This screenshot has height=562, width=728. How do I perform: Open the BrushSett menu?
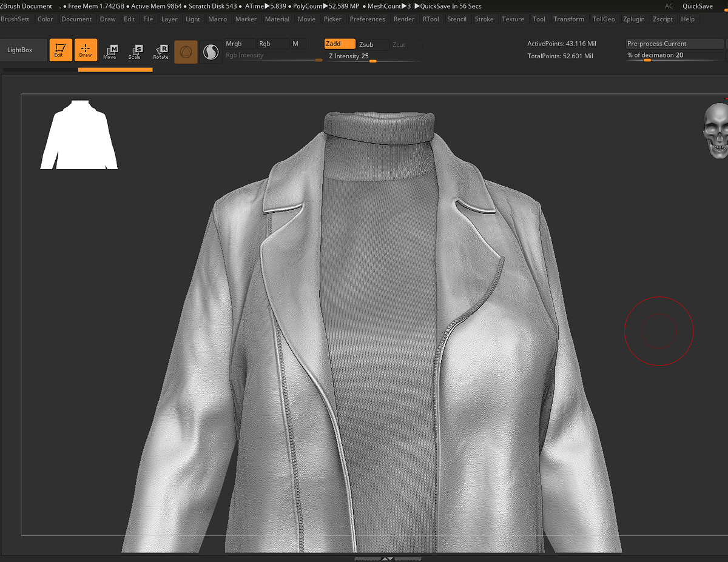(x=15, y=19)
